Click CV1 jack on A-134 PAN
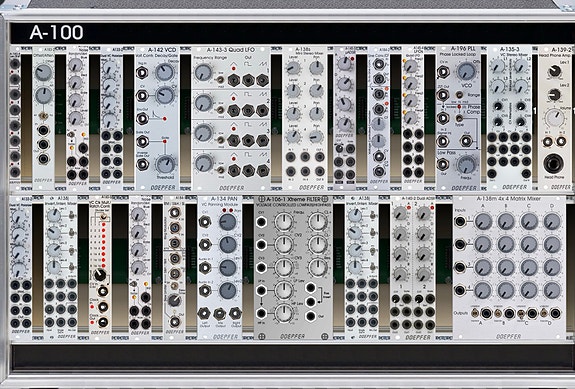Image resolution: width=575 pixels, height=389 pixels. [205, 222]
